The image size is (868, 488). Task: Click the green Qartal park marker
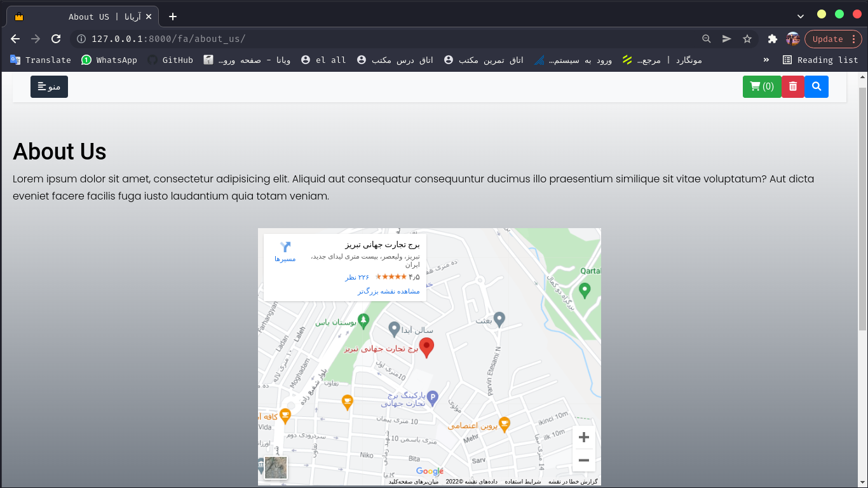tap(585, 291)
